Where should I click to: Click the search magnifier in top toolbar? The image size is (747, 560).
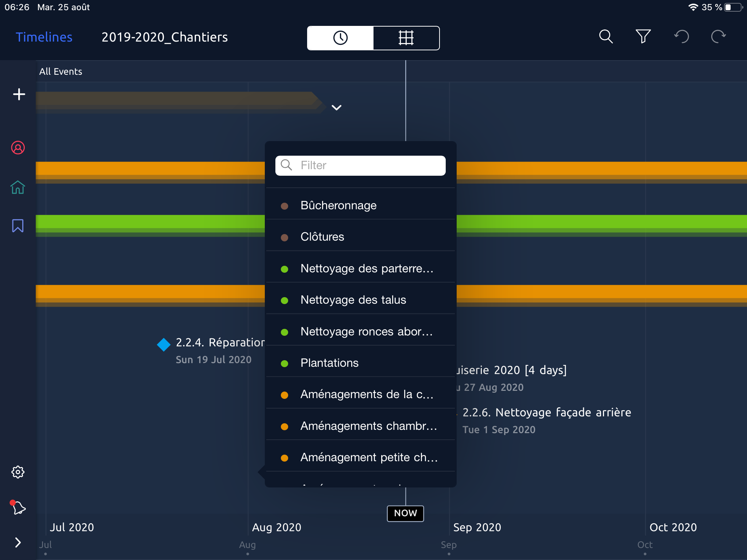coord(606,37)
